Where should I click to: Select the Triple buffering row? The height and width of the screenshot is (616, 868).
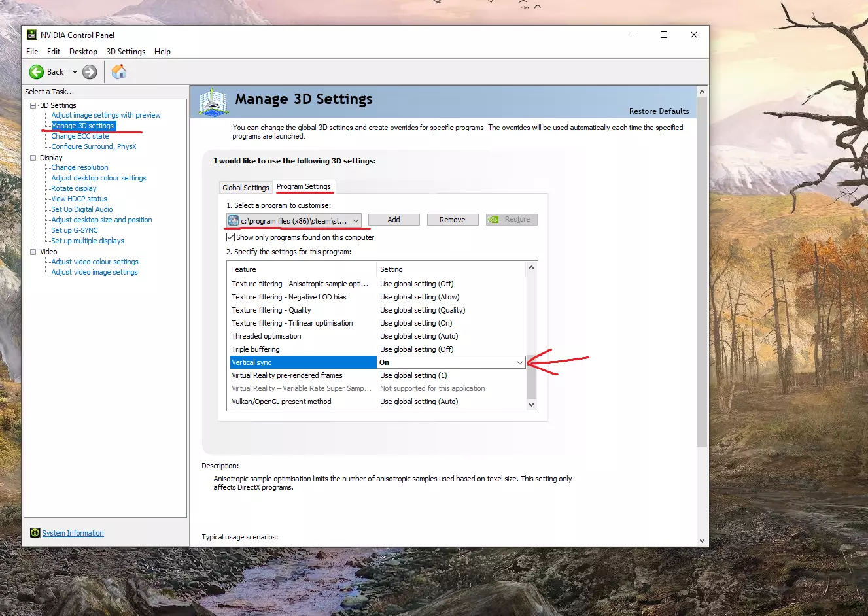pyautogui.click(x=377, y=349)
